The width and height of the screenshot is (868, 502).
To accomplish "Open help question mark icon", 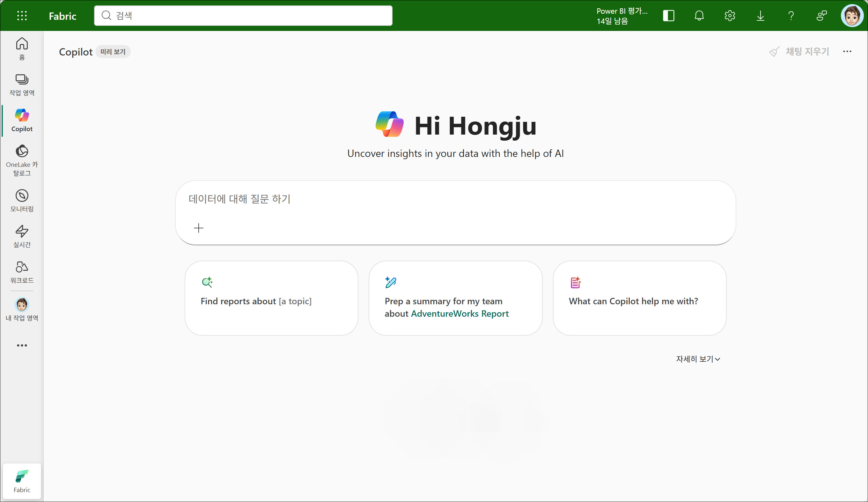I will coord(791,16).
